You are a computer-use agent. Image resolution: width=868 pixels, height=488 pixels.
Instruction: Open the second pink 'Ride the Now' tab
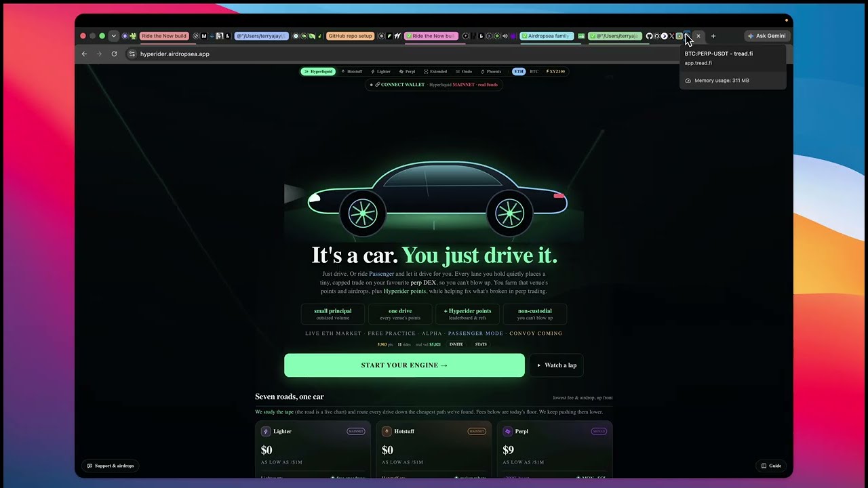[431, 36]
